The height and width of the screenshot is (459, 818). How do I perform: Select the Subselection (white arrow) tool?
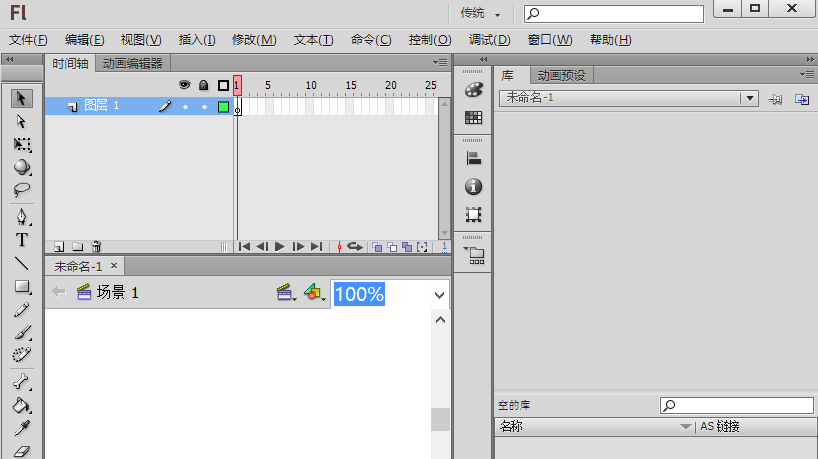[x=22, y=121]
